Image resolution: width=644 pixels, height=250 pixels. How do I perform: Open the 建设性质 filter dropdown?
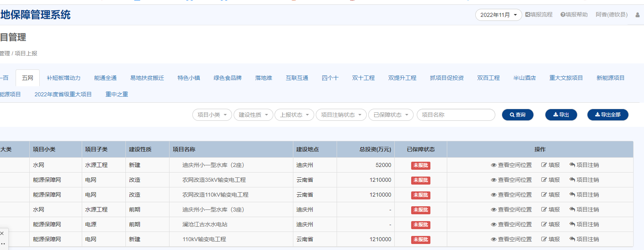(253, 115)
